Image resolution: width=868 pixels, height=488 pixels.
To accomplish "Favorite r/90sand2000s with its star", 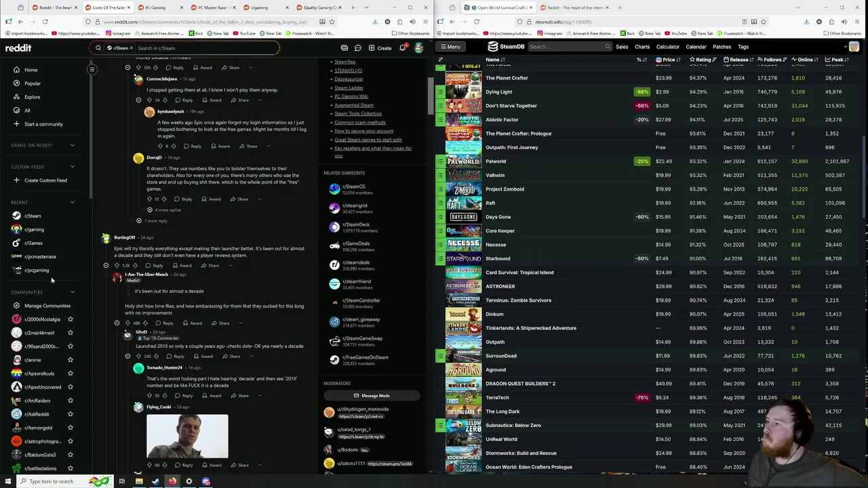I will tap(70, 346).
